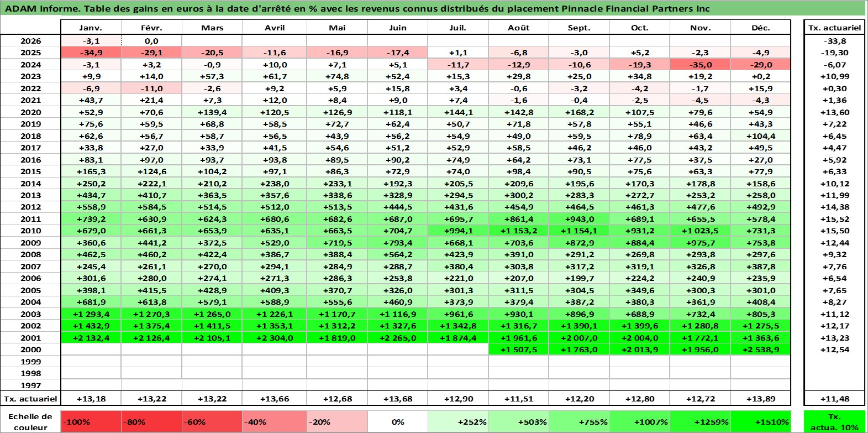Click the 2010 row label
The width and height of the screenshot is (868, 433).
tap(30, 231)
